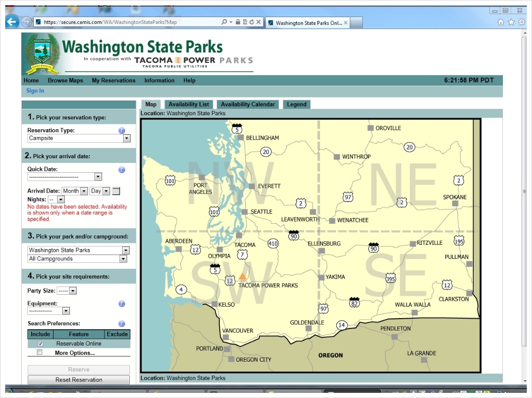This screenshot has width=532, height=398.
Task: Open the Washington State Parks park dropdown
Action: (79, 250)
